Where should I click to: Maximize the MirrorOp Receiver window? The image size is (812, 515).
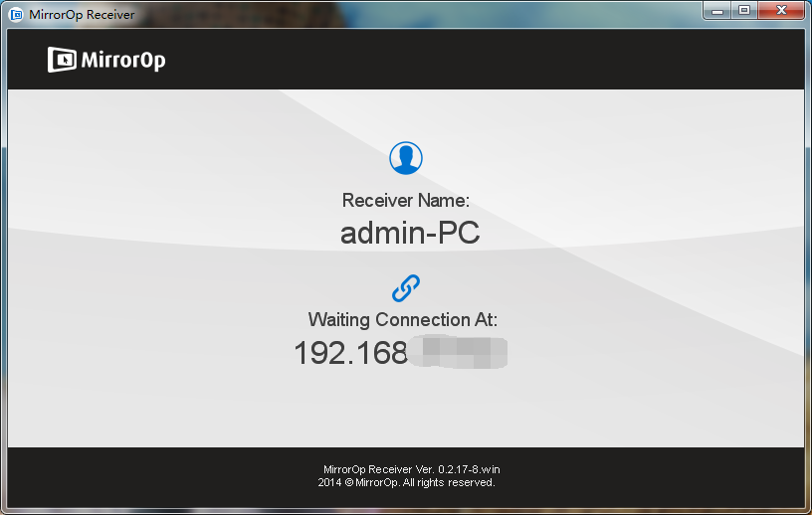pyautogui.click(x=743, y=10)
